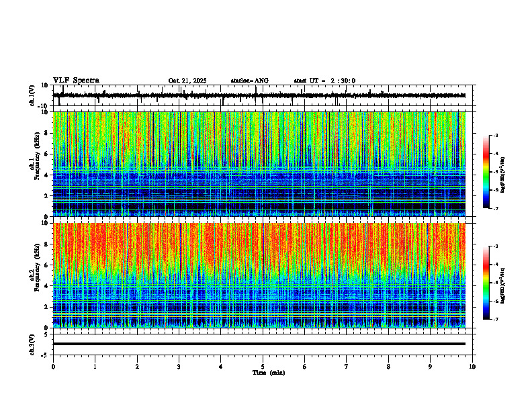Click the "2" kHz tick on ch.1 spectrogram
532x411 pixels.
tap(47, 196)
